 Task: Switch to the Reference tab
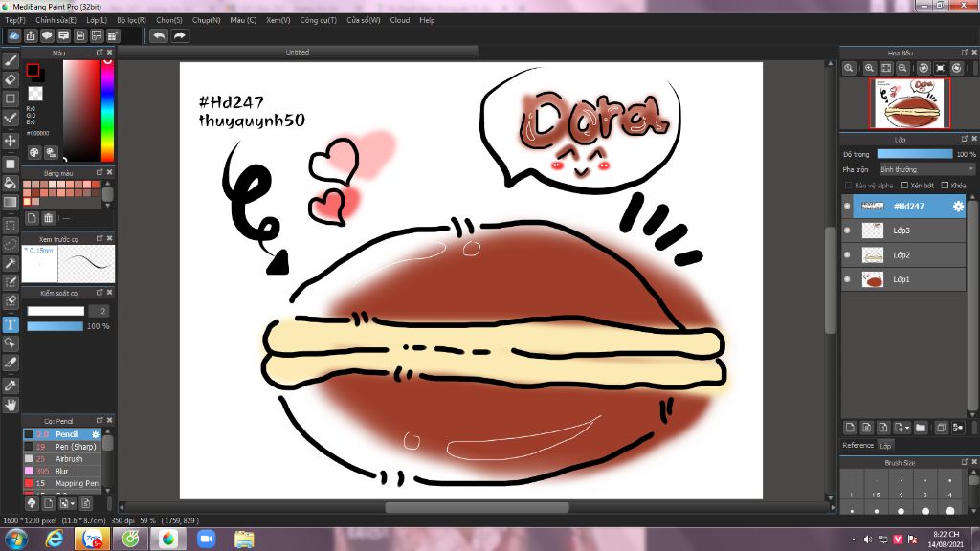click(x=857, y=446)
